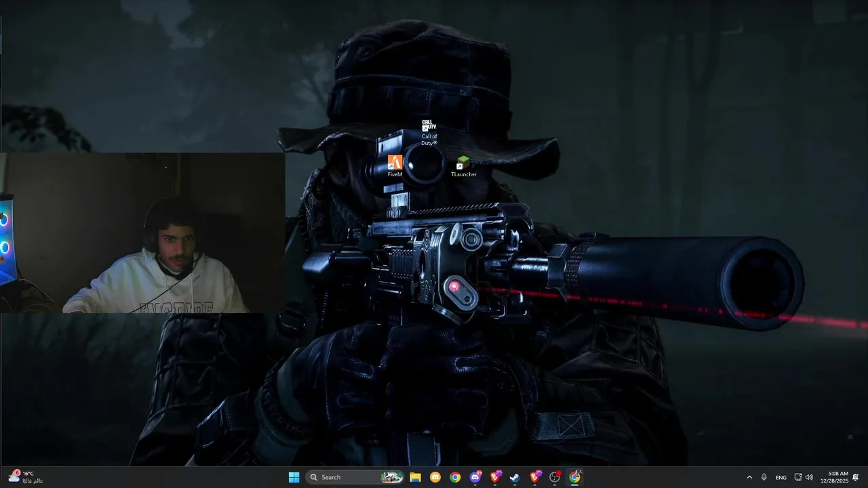The width and height of the screenshot is (868, 488).
Task: Show hidden system tray icons
Action: tap(749, 477)
